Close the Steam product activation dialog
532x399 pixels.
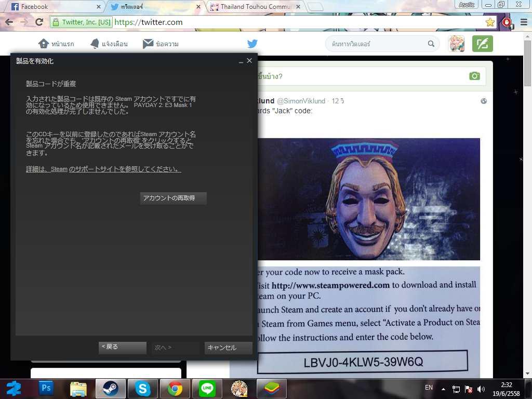pyautogui.click(x=249, y=61)
